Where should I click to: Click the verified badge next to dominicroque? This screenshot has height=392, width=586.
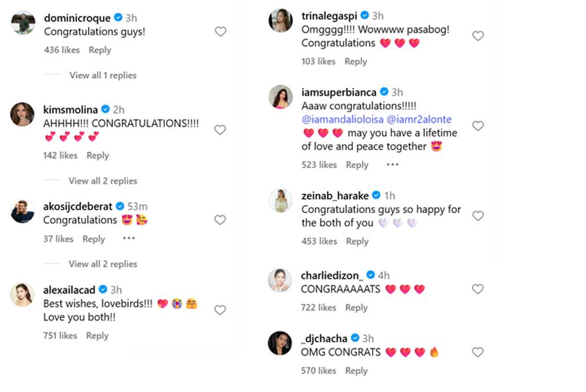click(119, 17)
